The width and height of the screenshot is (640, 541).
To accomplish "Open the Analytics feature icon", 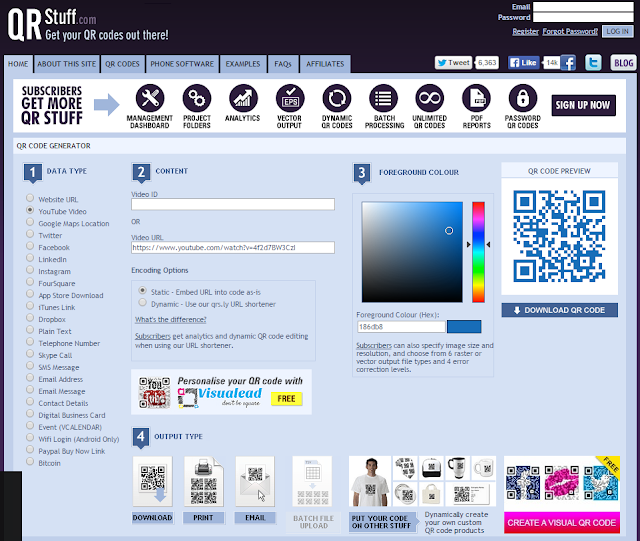I will pyautogui.click(x=243, y=98).
